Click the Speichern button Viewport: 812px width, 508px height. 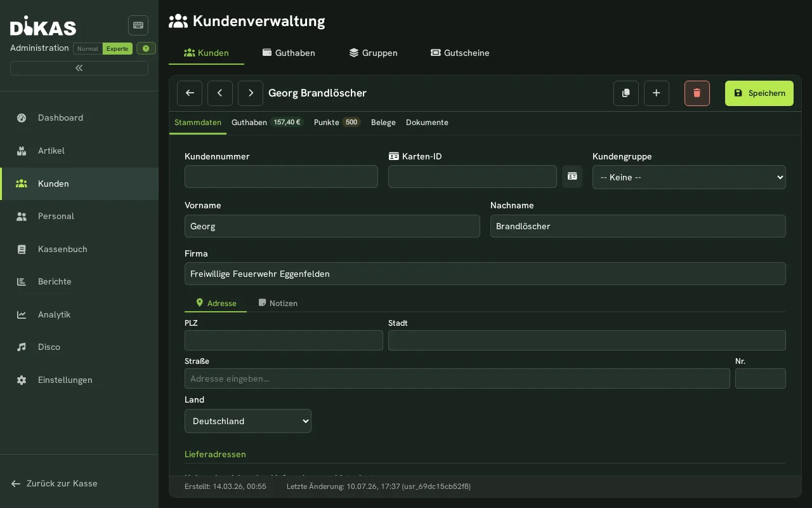[x=759, y=93]
